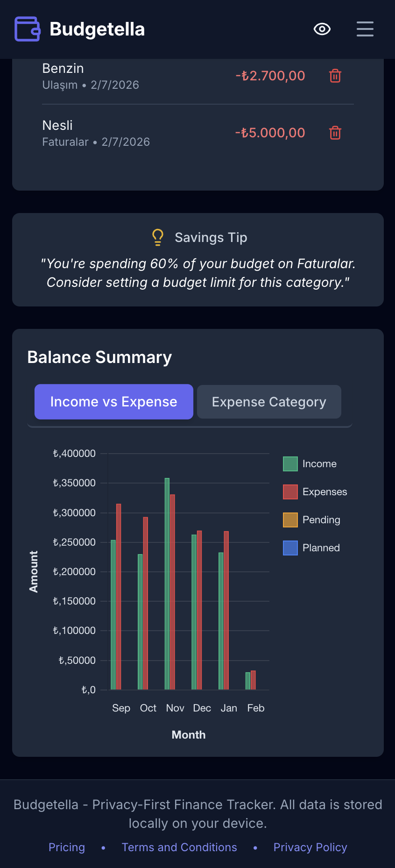Screen dimensions: 395x868
Task: Select the Income vs Expense tab
Action: click(113, 402)
